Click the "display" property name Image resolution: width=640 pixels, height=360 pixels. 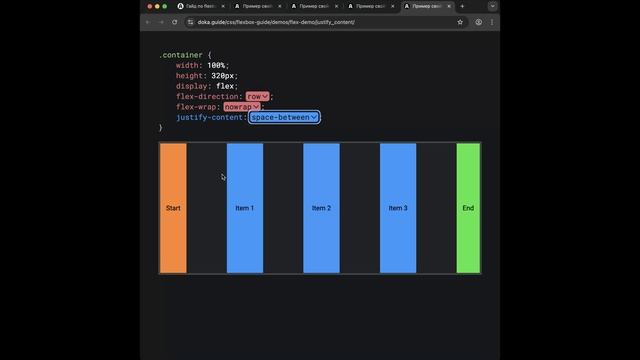(192, 86)
